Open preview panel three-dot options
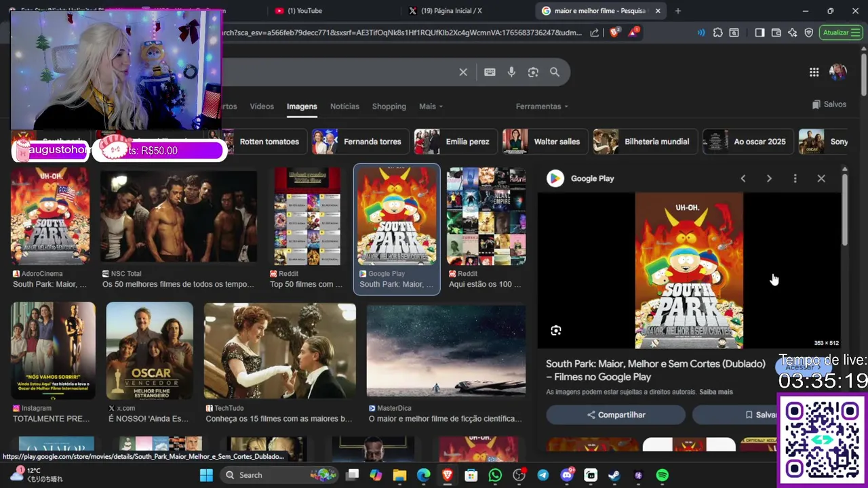Screen dimensions: 868x488 tap(795, 178)
